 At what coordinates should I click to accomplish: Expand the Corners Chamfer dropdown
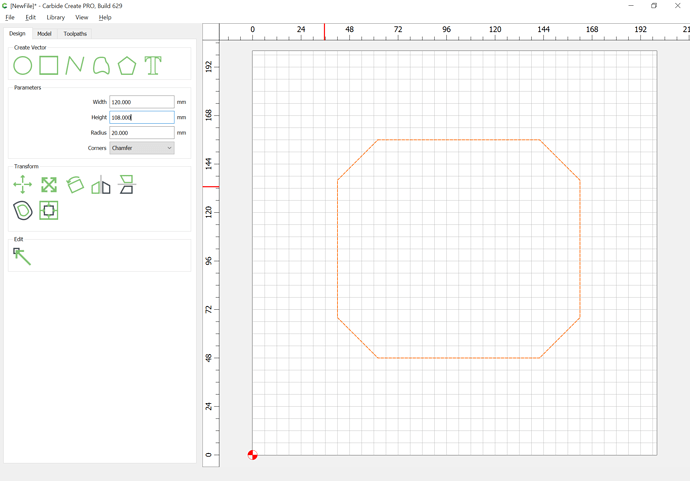click(x=142, y=148)
